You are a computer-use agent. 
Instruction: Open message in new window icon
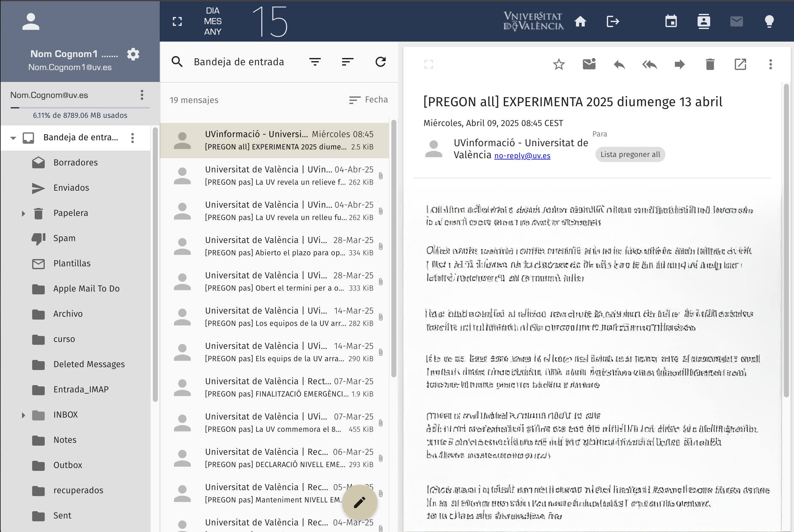click(740, 64)
